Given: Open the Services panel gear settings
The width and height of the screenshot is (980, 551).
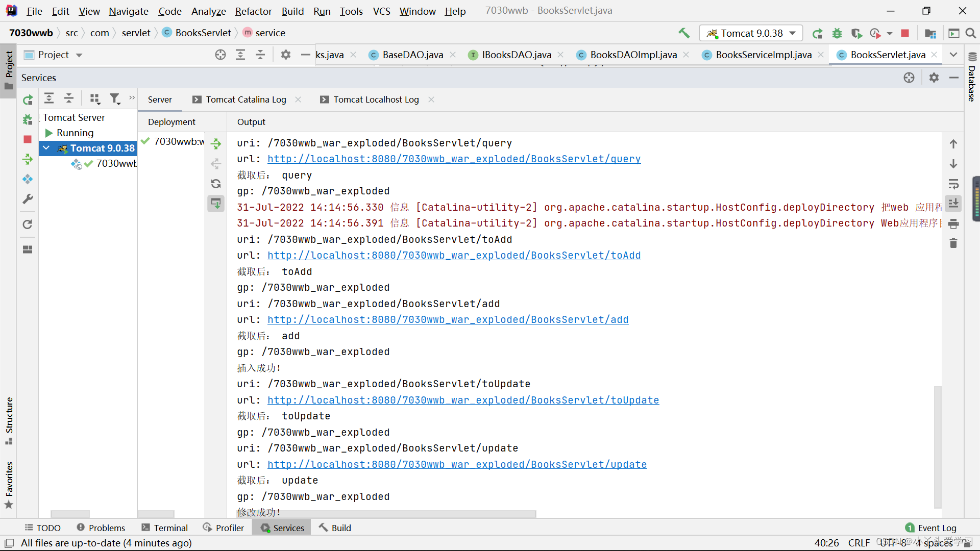Looking at the screenshot, I should pyautogui.click(x=934, y=78).
